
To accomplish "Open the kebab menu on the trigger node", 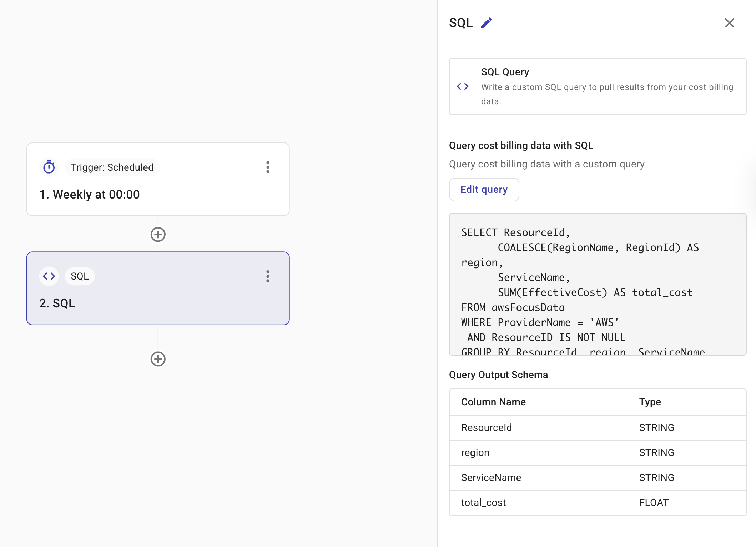I will click(268, 167).
